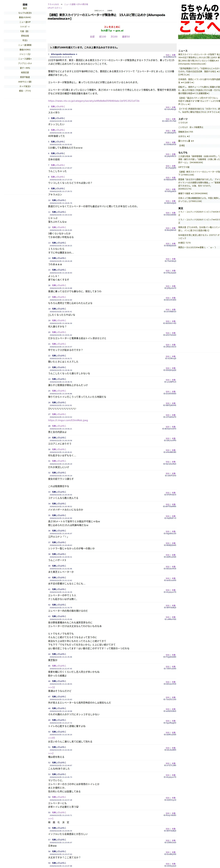Viewport: 220px width, 868px height.
Task: Open ネトゲ実況3 board in sidebar
Action: pyautogui.click(x=25, y=86)
